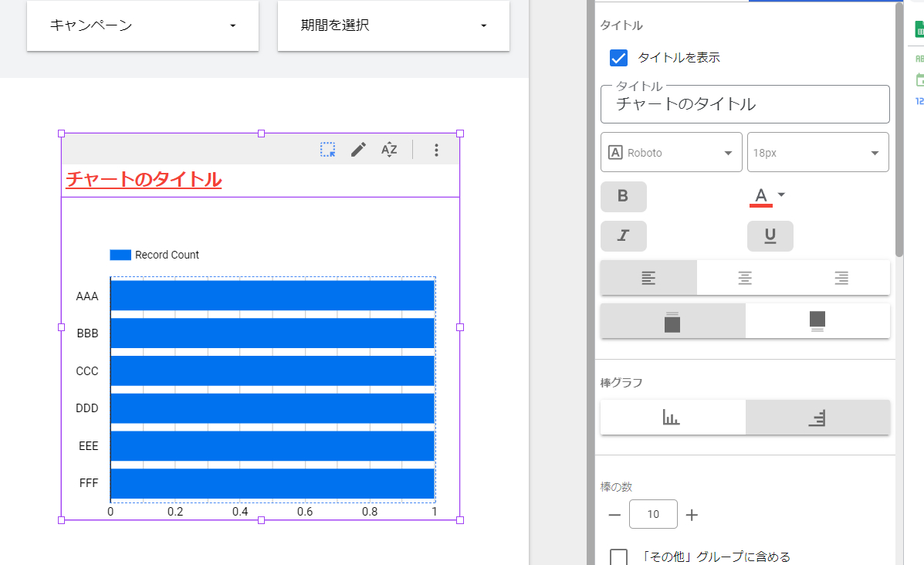Open the title font color picker

767,196
